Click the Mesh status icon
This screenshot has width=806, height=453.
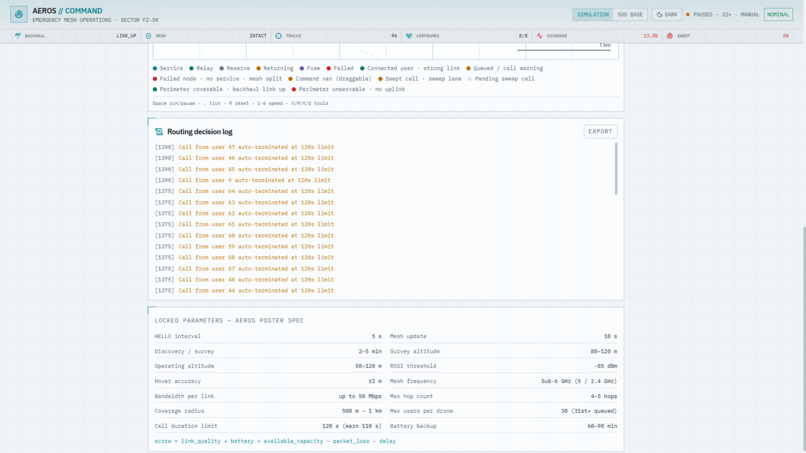pos(149,36)
